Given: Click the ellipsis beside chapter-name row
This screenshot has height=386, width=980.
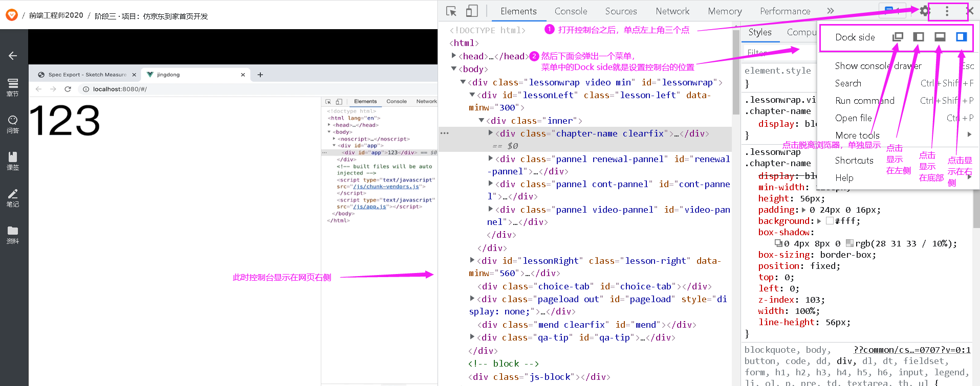Looking at the screenshot, I should point(444,133).
